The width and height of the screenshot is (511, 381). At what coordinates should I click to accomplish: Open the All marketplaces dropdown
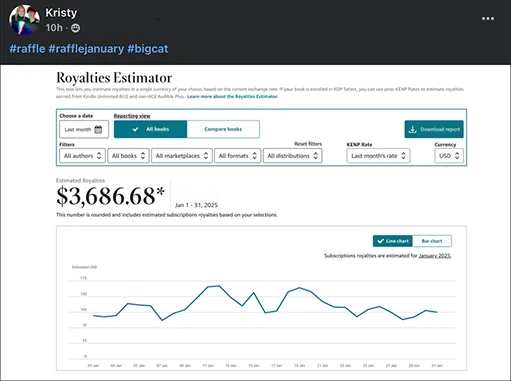(182, 156)
